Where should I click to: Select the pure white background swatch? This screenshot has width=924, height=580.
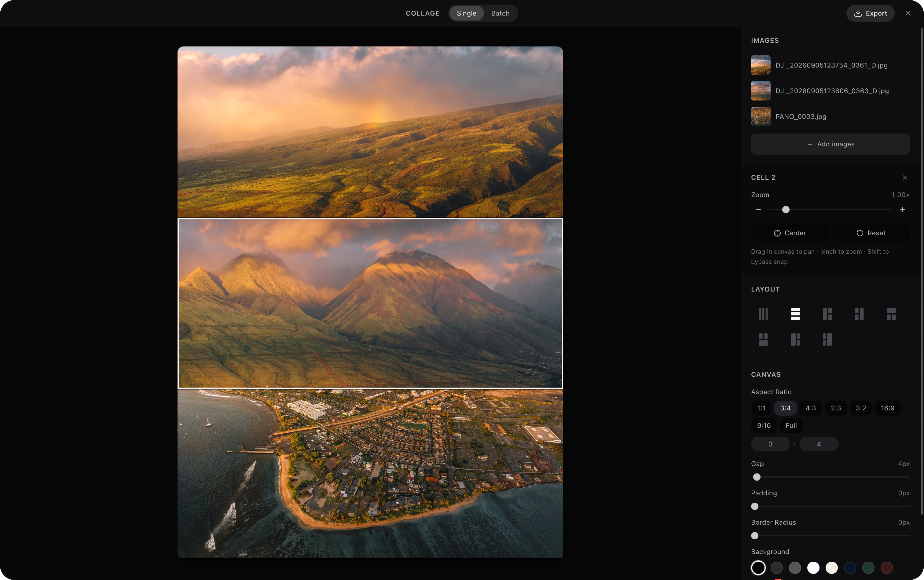tap(813, 568)
